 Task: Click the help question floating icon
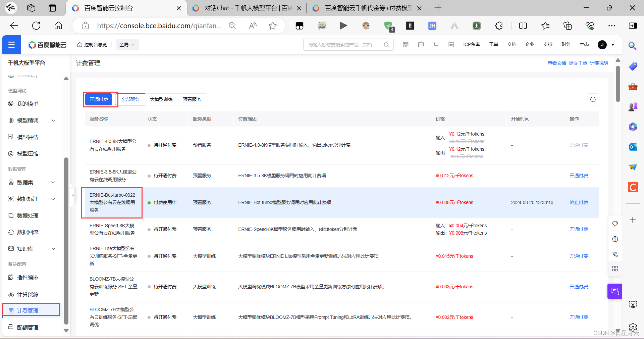(x=615, y=239)
